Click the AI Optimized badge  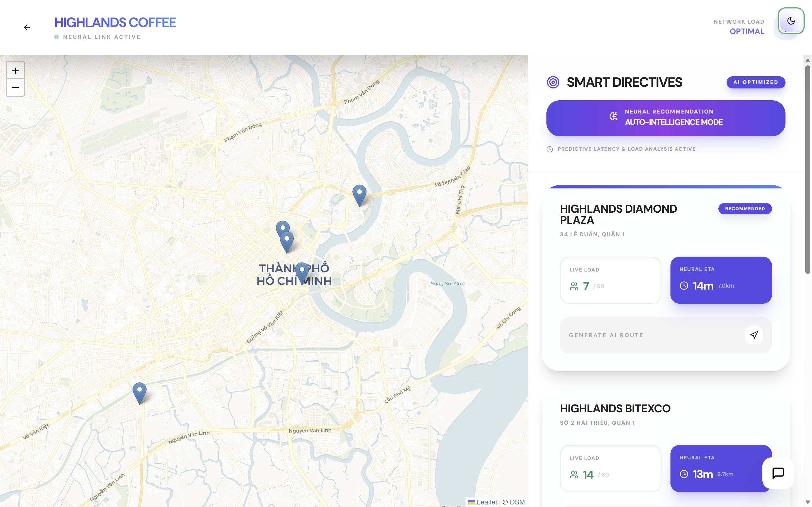point(755,82)
